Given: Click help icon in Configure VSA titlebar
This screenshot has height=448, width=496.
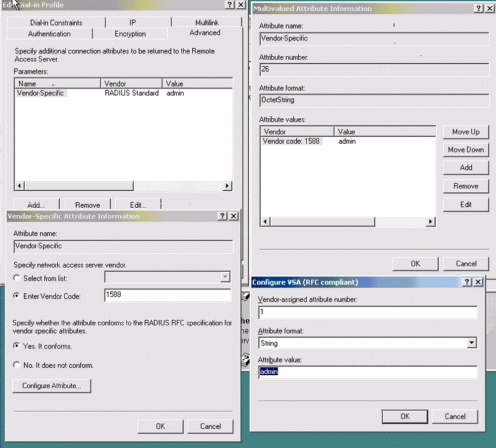Looking at the screenshot, I should 467,282.
